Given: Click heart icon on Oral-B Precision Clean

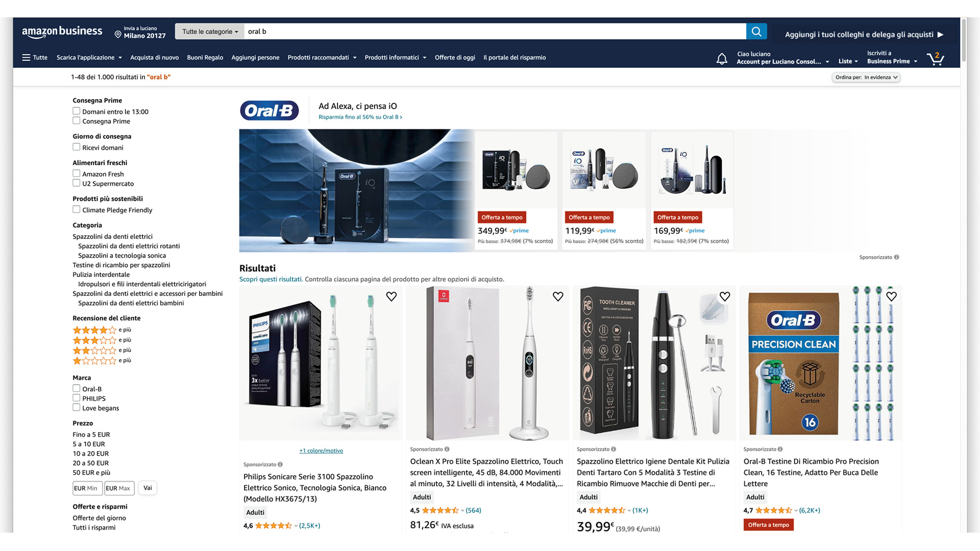Looking at the screenshot, I should (x=891, y=296).
